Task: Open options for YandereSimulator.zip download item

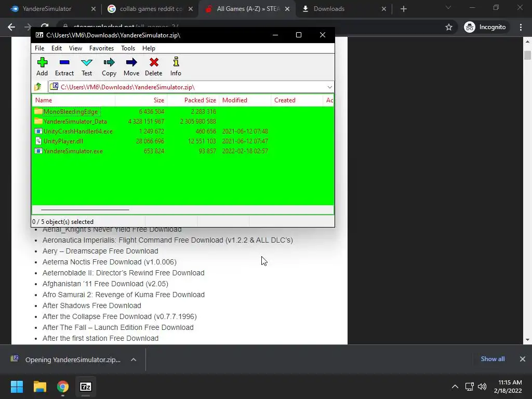Action: pos(134,360)
